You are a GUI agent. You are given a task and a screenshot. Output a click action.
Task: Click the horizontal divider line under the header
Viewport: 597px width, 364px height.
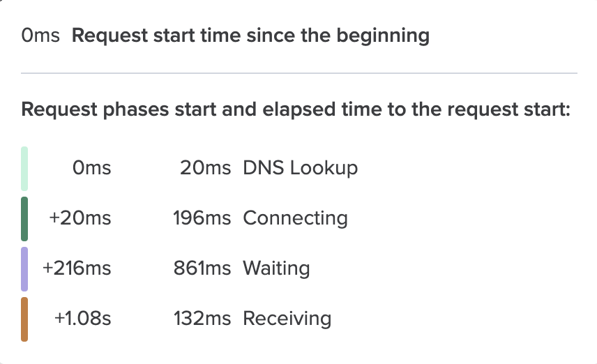(x=299, y=73)
